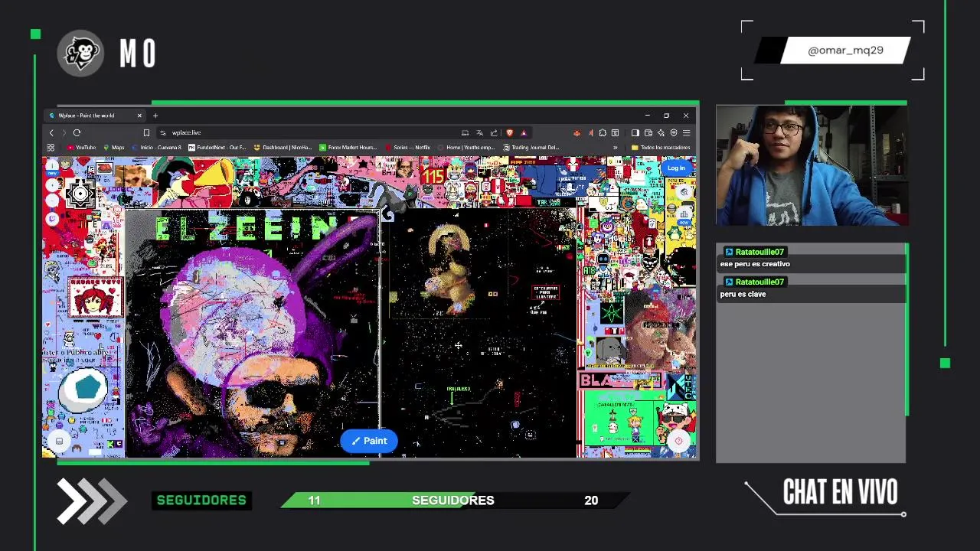The height and width of the screenshot is (551, 980).
Task: Click the webcam video feed
Action: pos(812,165)
